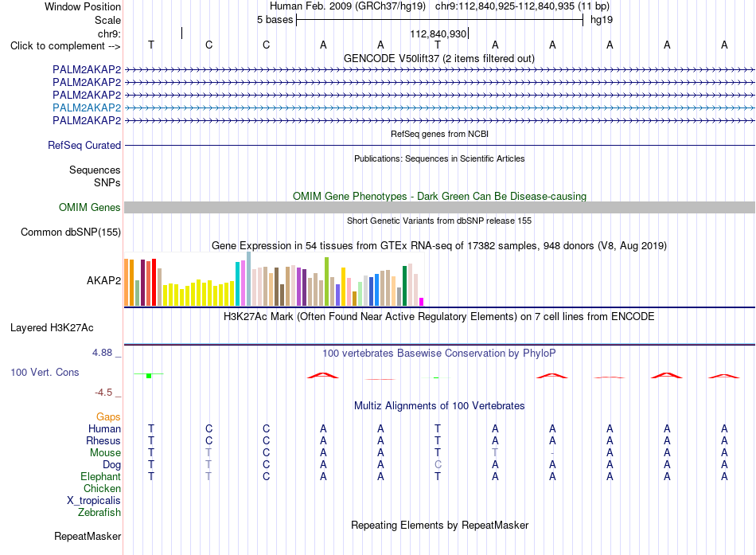Click the Publications: Sequences in Scientific Articles title
This screenshot has width=756, height=555.
[x=439, y=158]
